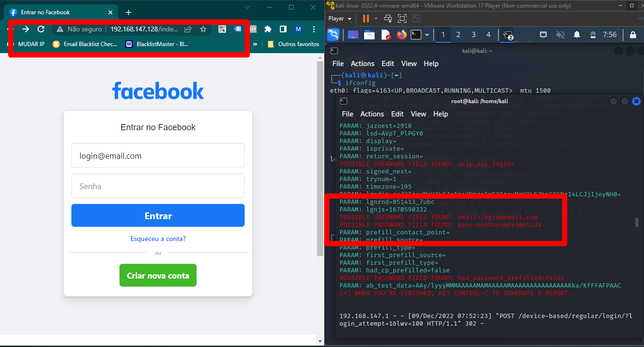Viewport: 644px width, 347px height.
Task: Launch terminal emulator from Kali panel
Action: point(416,35)
